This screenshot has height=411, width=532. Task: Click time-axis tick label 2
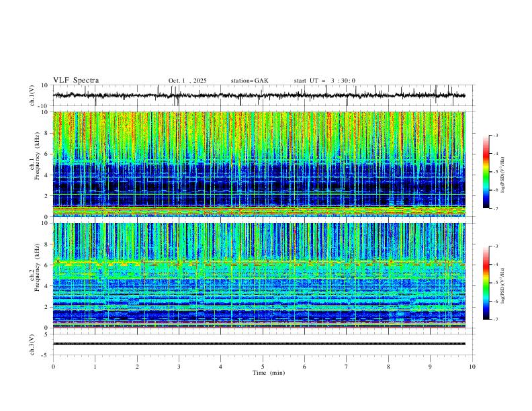click(137, 367)
